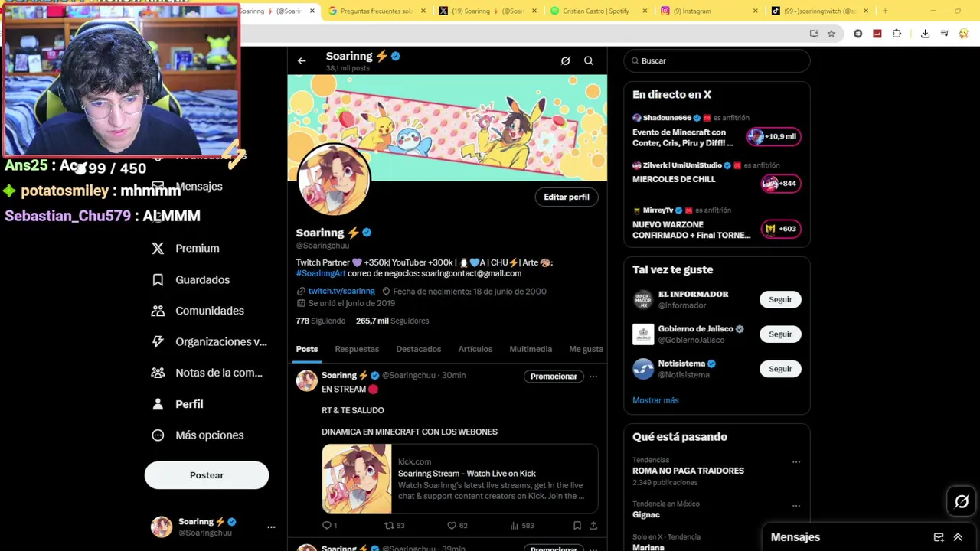Switch to the TikTok soarinngtwitch browser tab
Screen dimensions: 980x551
[820, 11]
